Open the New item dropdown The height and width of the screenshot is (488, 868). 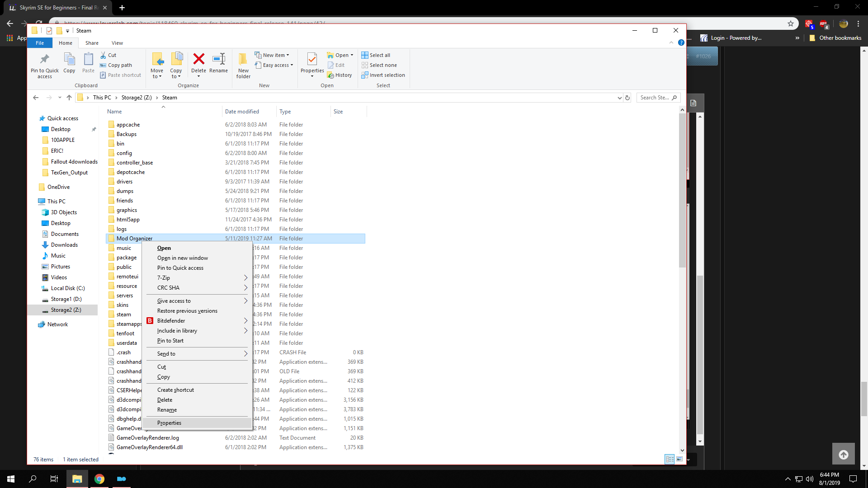[x=272, y=55]
